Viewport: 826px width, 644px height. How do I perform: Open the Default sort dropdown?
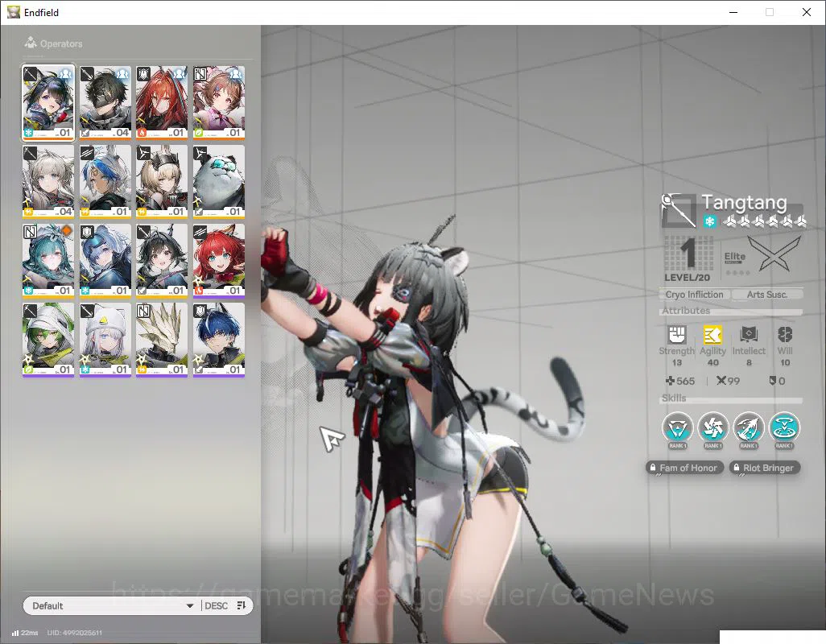pos(112,605)
